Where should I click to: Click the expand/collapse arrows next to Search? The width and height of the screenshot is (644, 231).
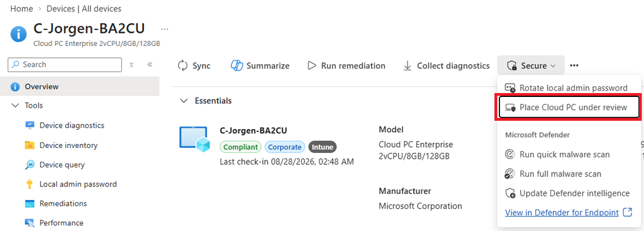131,65
